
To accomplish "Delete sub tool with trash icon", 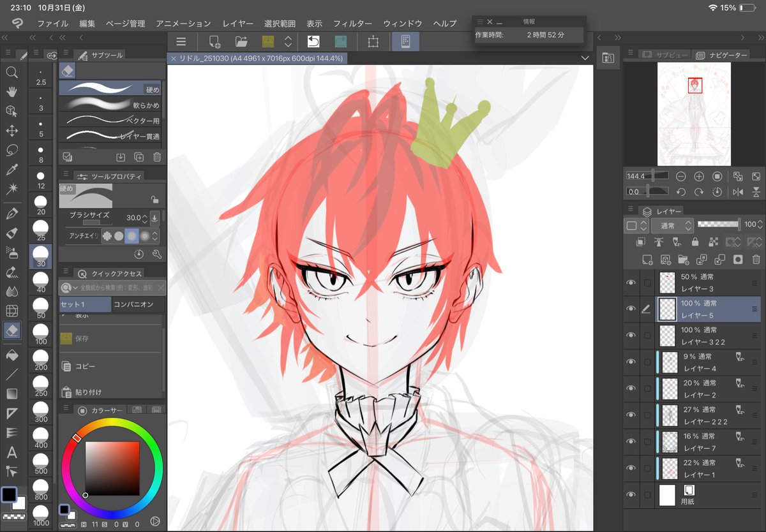I will [x=157, y=157].
